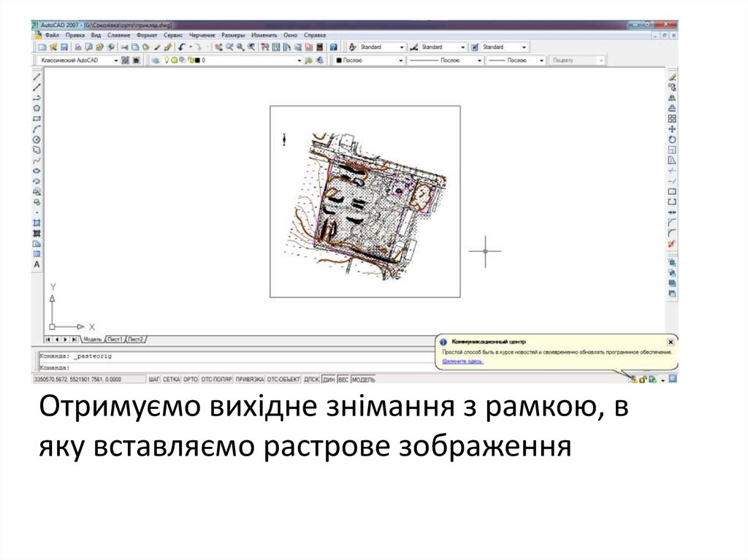
Task: Click the Pan realtime icon
Action: coord(218,47)
